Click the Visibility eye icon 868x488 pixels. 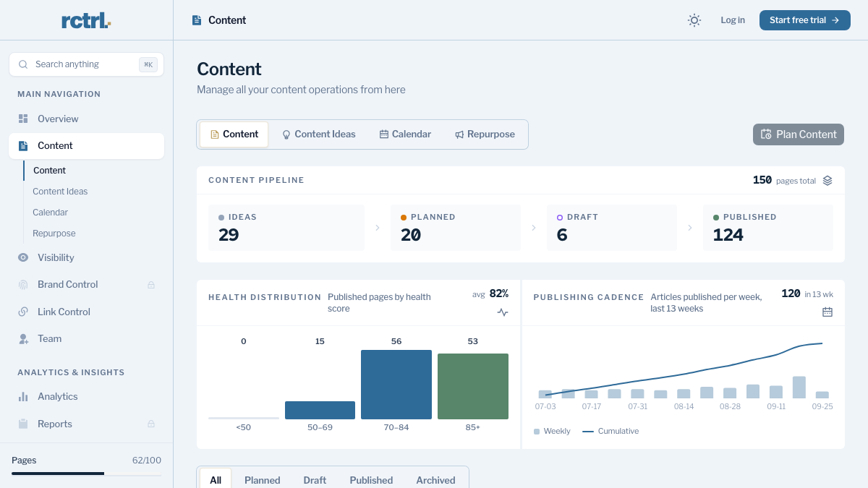click(23, 257)
